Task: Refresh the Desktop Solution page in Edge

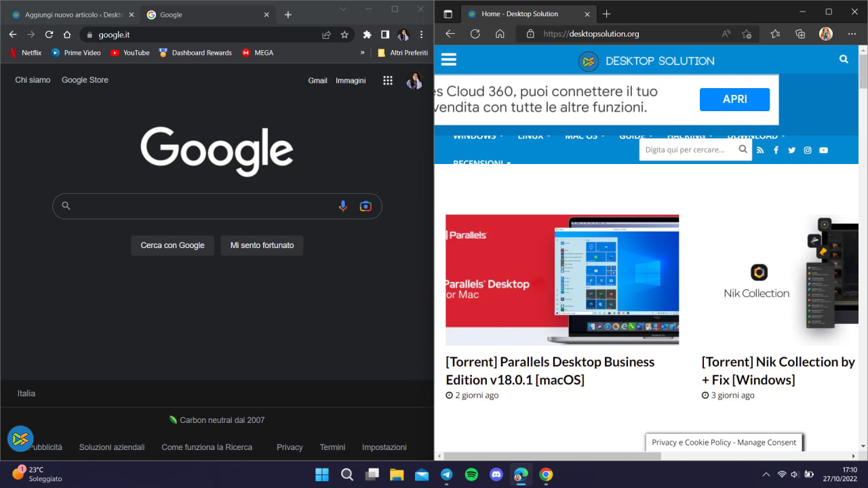Action: coord(475,34)
